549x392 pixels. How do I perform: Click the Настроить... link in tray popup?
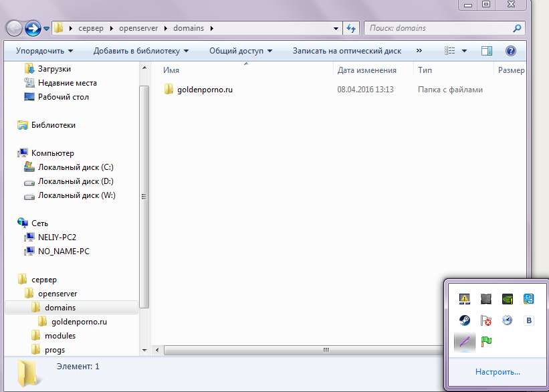(498, 372)
